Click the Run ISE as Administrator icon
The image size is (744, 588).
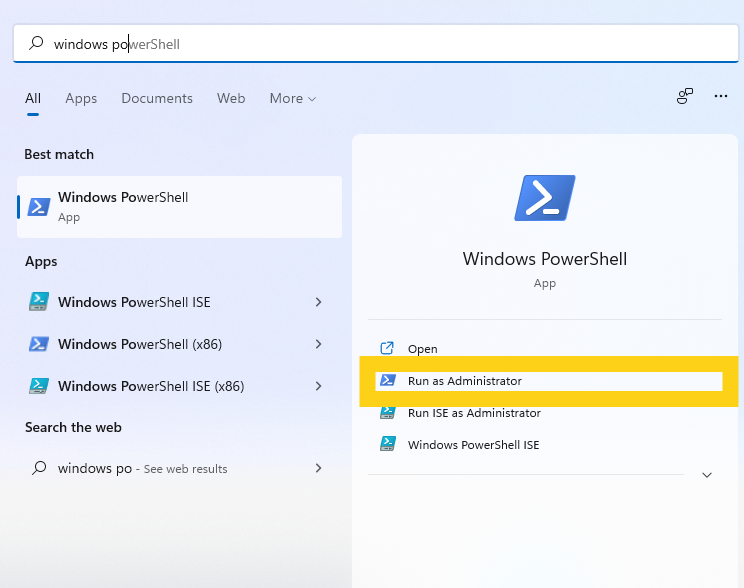tap(388, 412)
